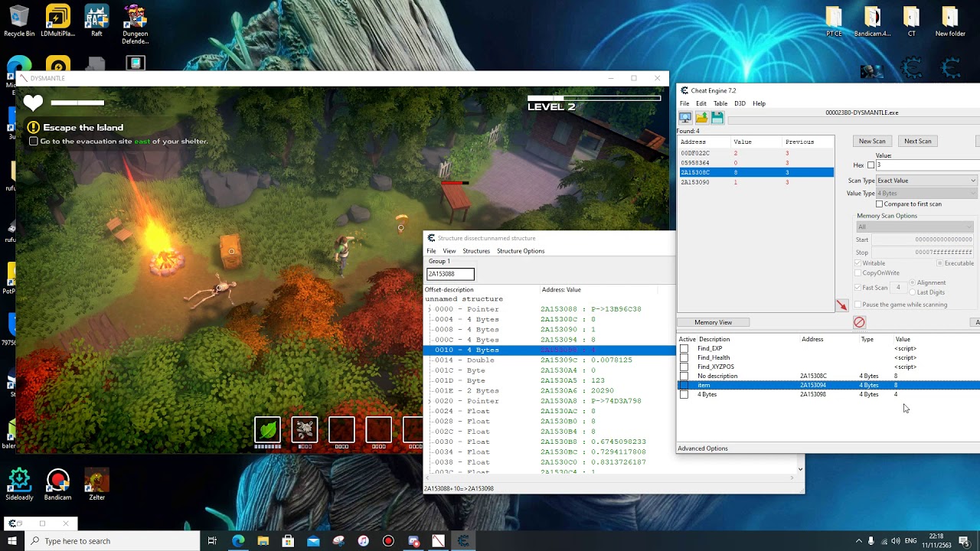The width and height of the screenshot is (980, 551).
Task: Click the Group 1 address input field
Action: 450,274
